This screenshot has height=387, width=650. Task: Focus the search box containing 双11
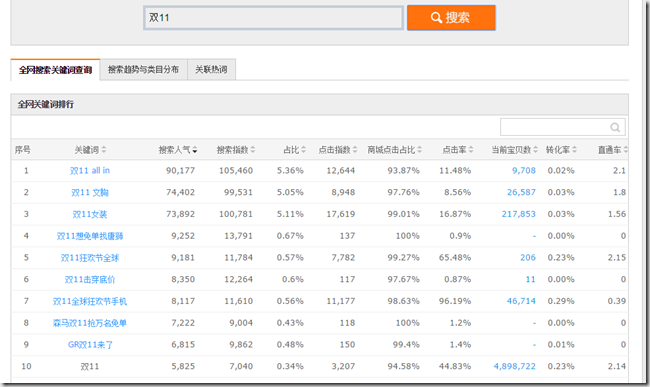click(x=273, y=17)
